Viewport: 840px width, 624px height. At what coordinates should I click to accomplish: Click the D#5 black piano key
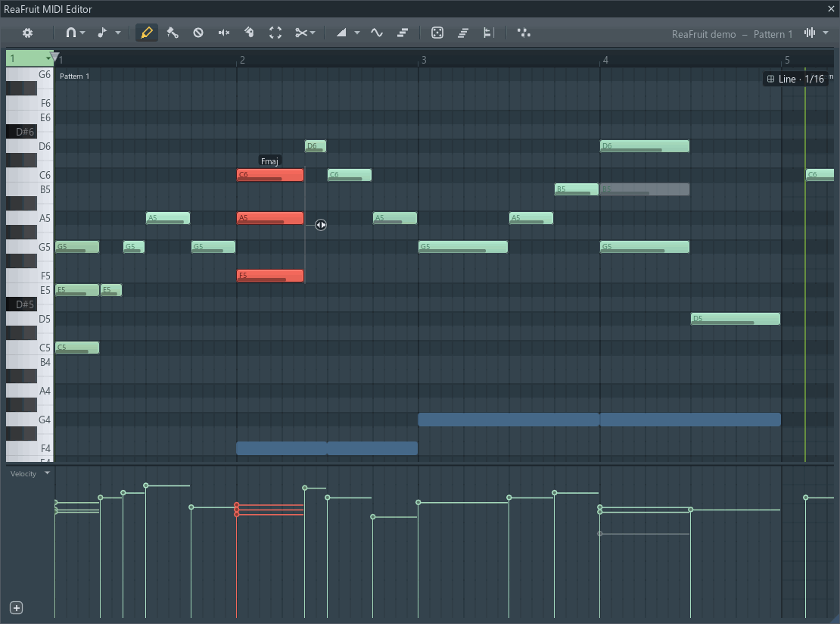click(21, 304)
